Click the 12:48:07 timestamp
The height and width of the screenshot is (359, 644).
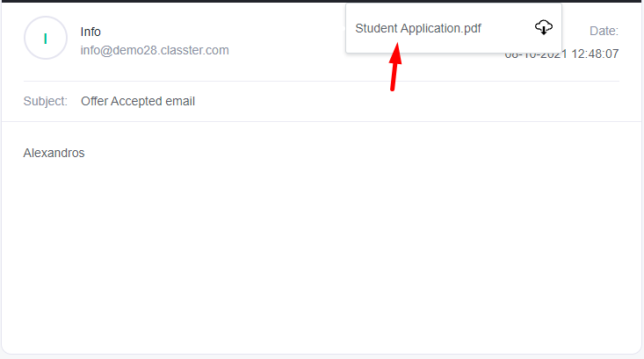[595, 54]
